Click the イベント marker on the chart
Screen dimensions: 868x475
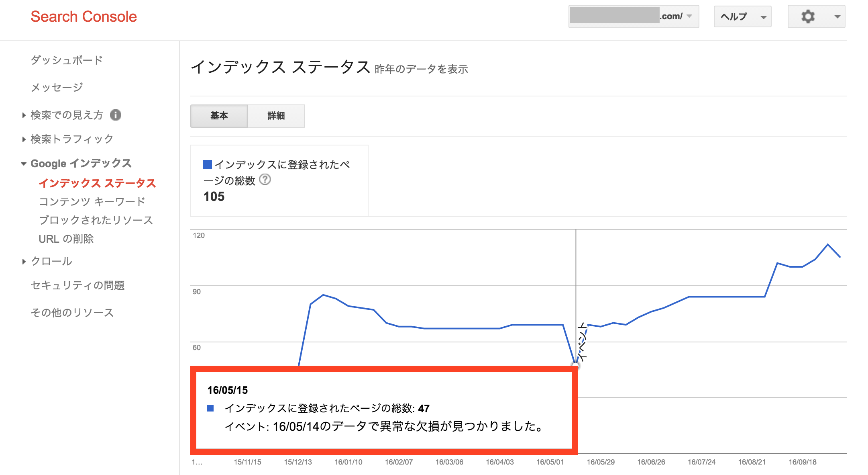[x=582, y=341]
